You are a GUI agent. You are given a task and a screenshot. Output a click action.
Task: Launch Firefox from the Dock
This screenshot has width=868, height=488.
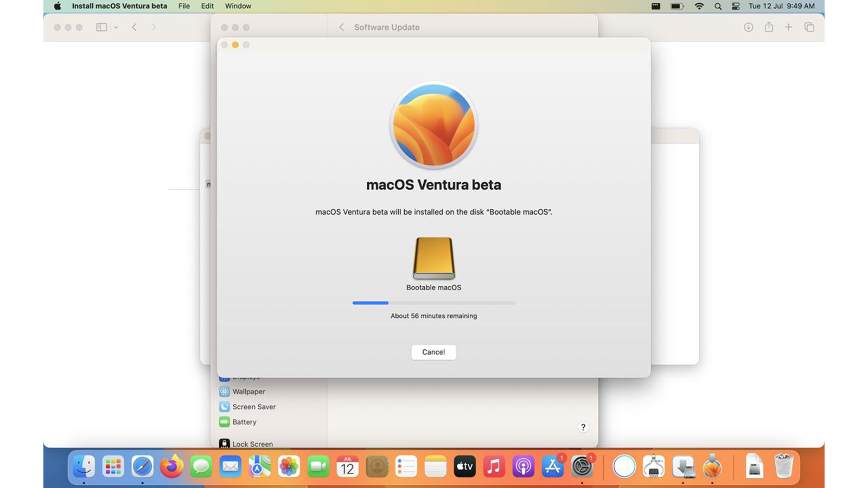172,466
